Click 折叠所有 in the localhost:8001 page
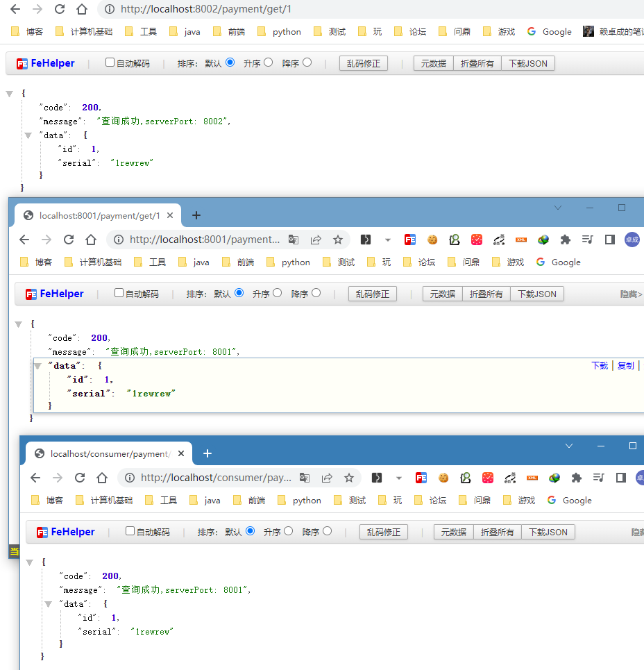Image resolution: width=644 pixels, height=670 pixels. [x=486, y=294]
